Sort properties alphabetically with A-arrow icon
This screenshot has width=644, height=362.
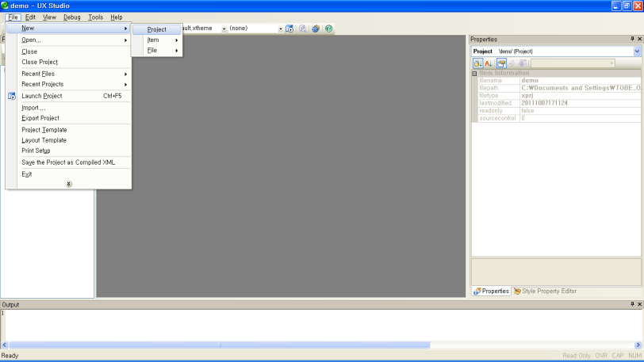[x=489, y=63]
